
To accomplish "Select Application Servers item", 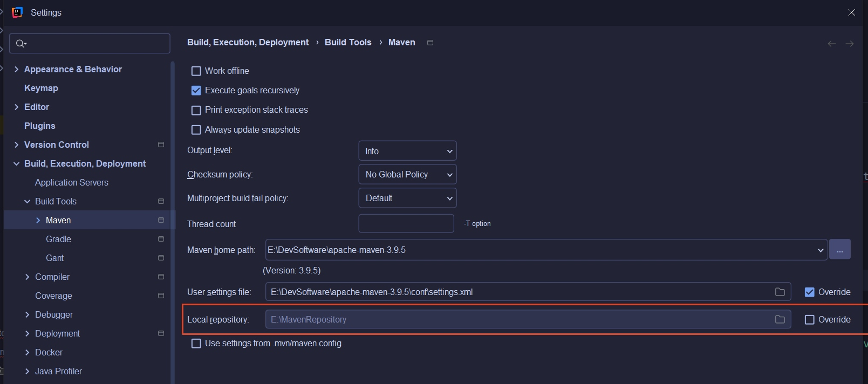I will pos(72,182).
